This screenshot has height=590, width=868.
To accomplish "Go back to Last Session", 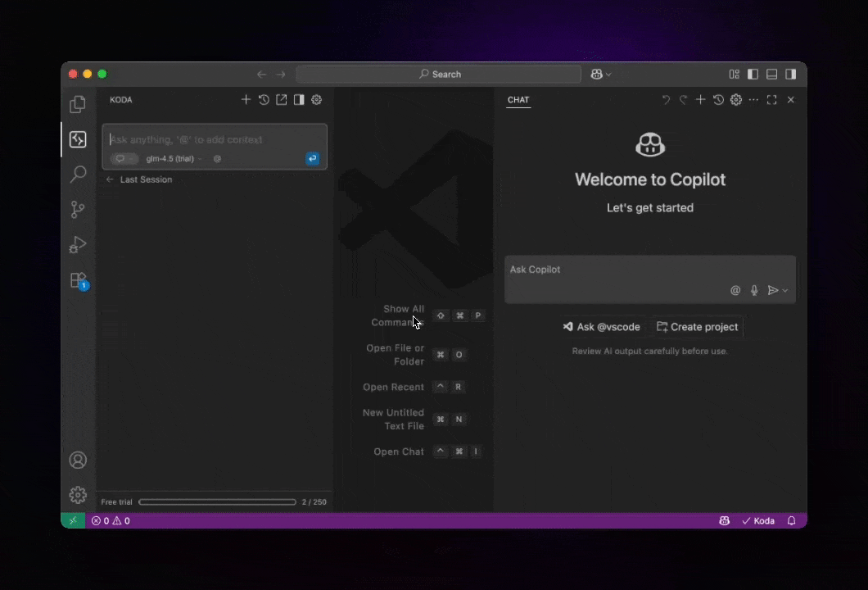I will [x=139, y=179].
